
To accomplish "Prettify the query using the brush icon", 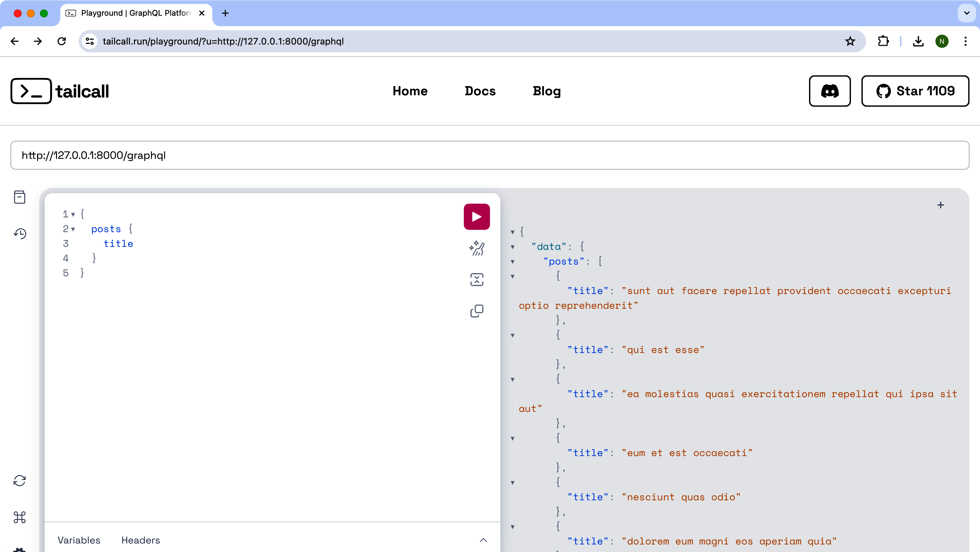I will tap(476, 248).
